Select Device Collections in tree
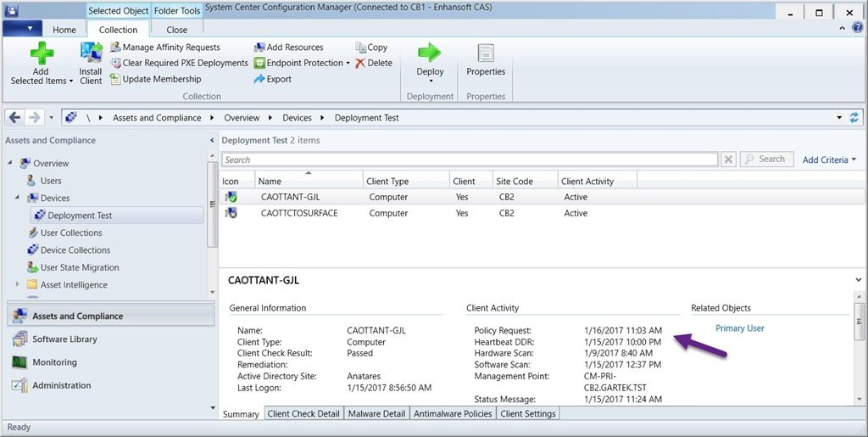Viewport: 868px width, 437px height. [x=75, y=249]
